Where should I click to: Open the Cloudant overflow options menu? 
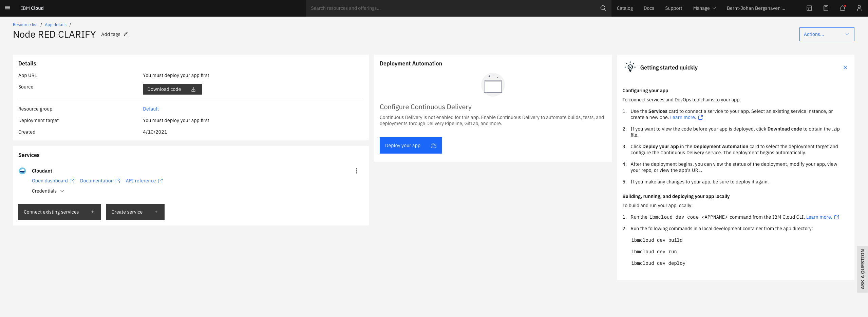pos(356,171)
